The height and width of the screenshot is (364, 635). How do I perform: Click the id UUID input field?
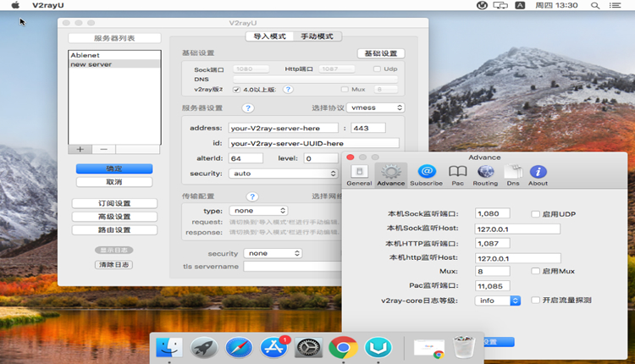point(314,143)
